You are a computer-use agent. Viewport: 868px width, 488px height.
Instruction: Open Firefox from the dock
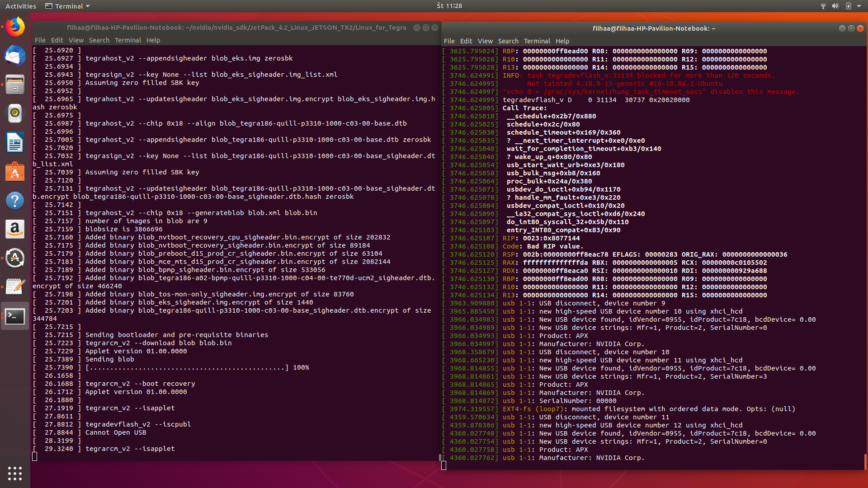[15, 27]
